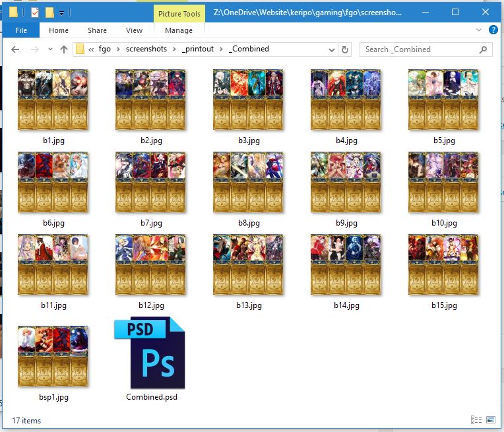Click the _Combined breadcrumb
The image size is (504, 432).
point(249,49)
